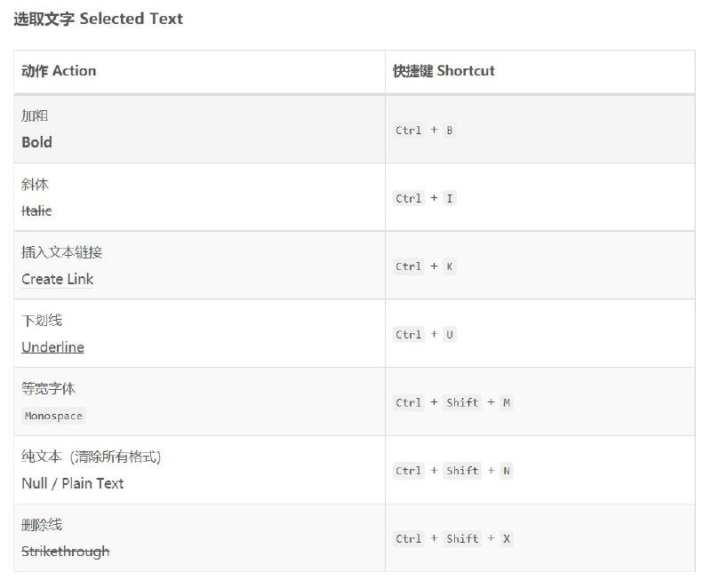Click the 快捷键 Shortcut column header
Screen dimensions: 711x588
tap(443, 71)
